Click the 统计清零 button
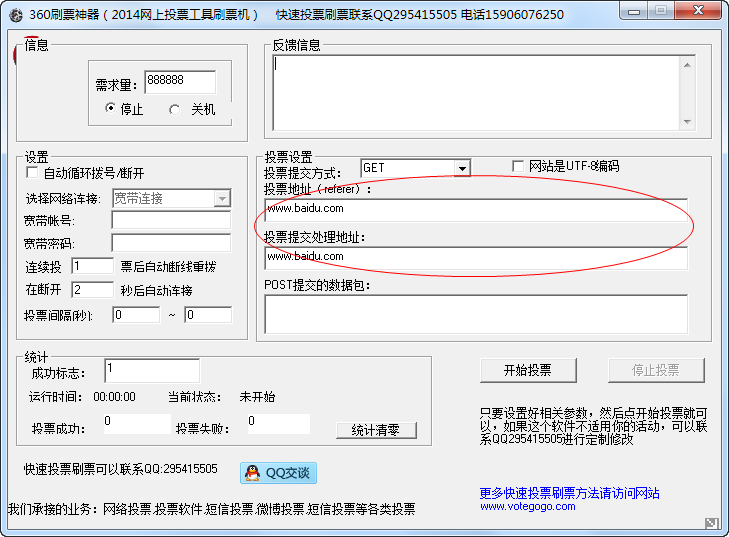 click(376, 430)
